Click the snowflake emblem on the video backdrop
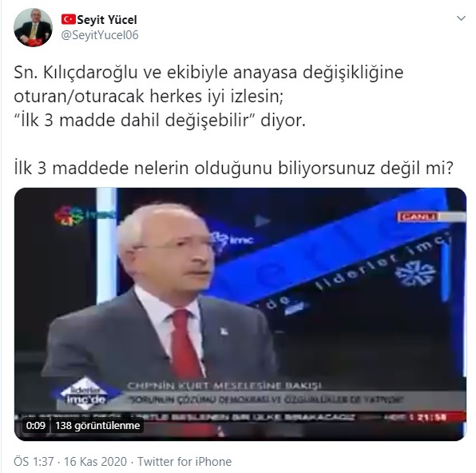476x473 pixels. coord(415,273)
